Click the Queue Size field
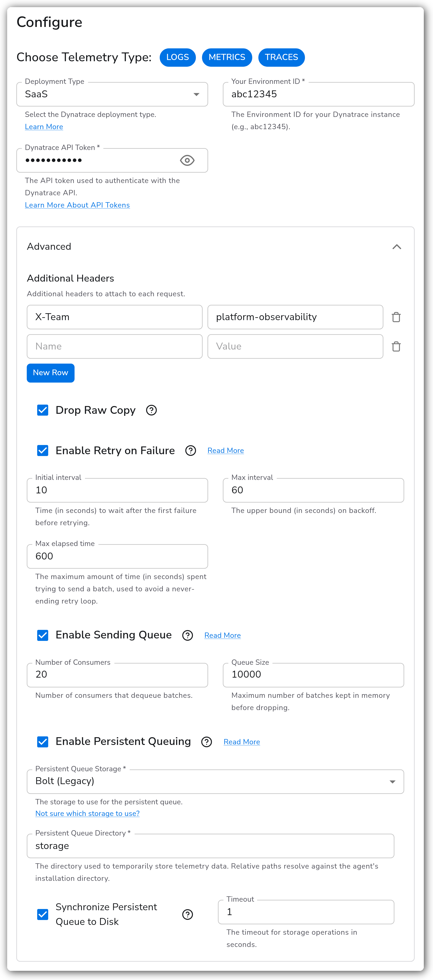Image resolution: width=433 pixels, height=980 pixels. tap(314, 675)
